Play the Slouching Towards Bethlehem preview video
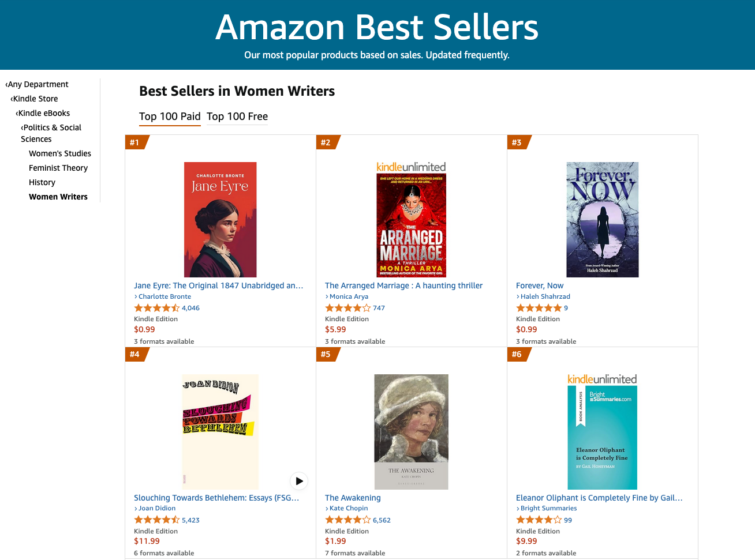Image resolution: width=755 pixels, height=560 pixels. (298, 480)
